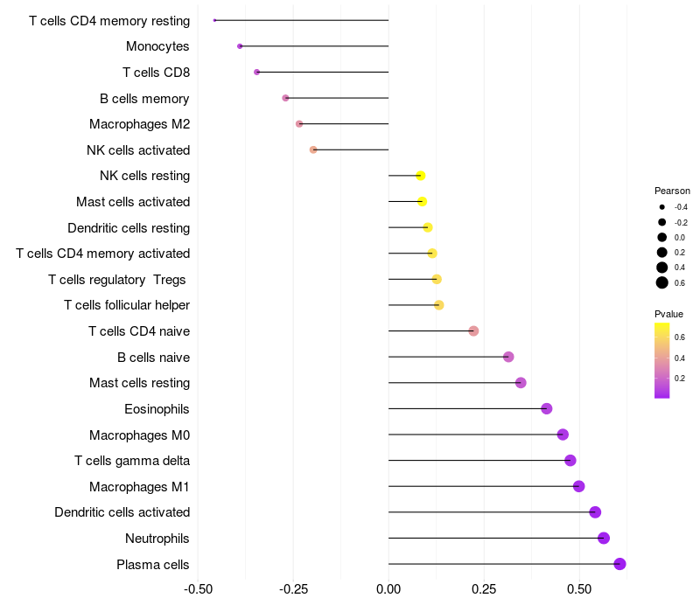Select the Monocytes data point

240,45
